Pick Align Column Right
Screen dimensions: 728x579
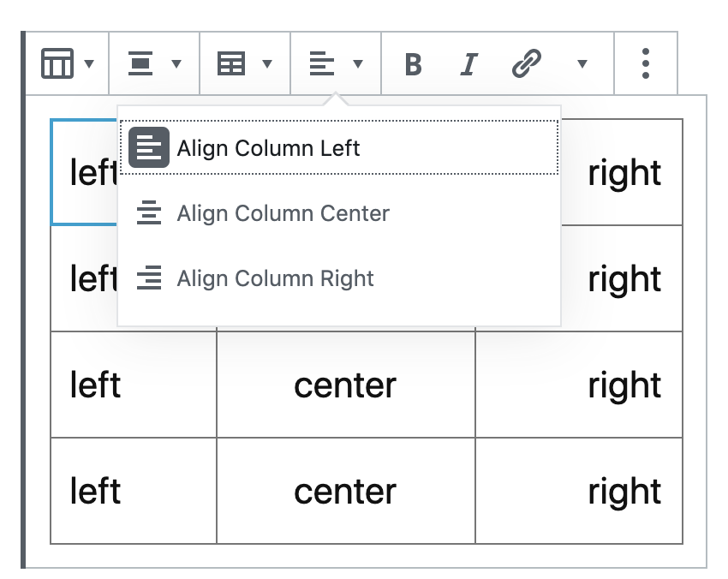pos(338,278)
